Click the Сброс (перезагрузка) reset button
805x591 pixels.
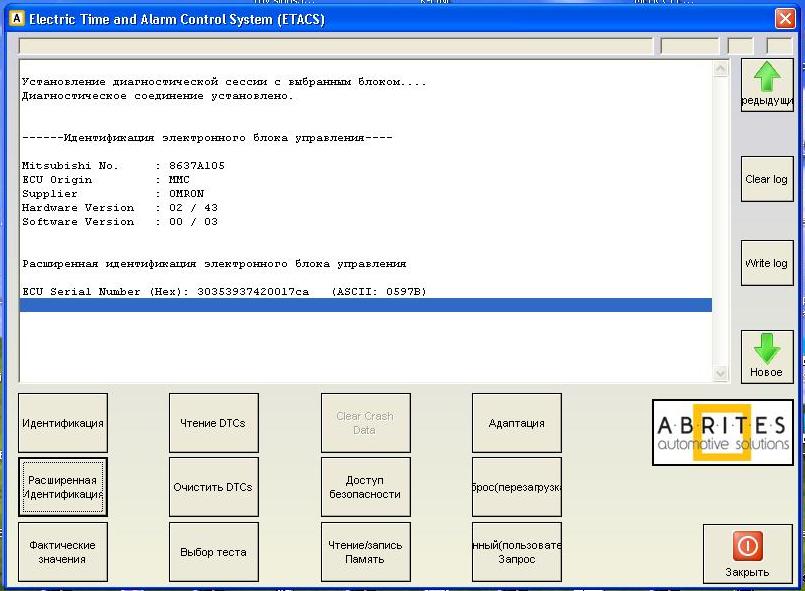point(516,487)
